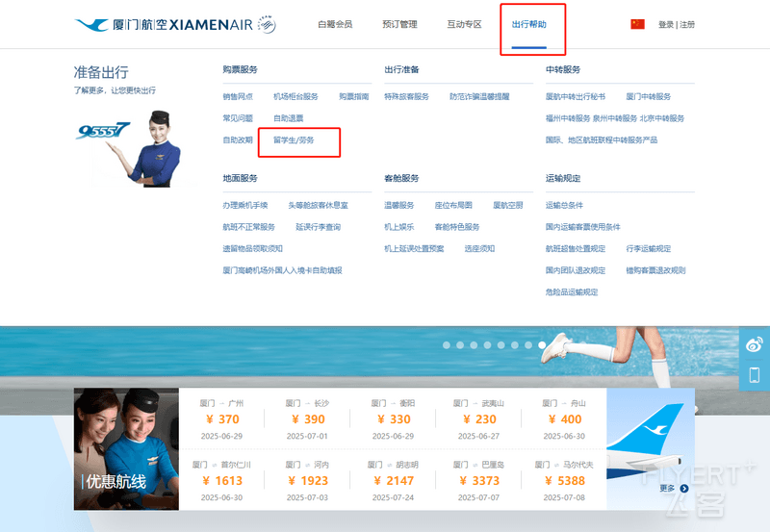
Task: Open 遗留物品领取须知 link
Action: 252,248
